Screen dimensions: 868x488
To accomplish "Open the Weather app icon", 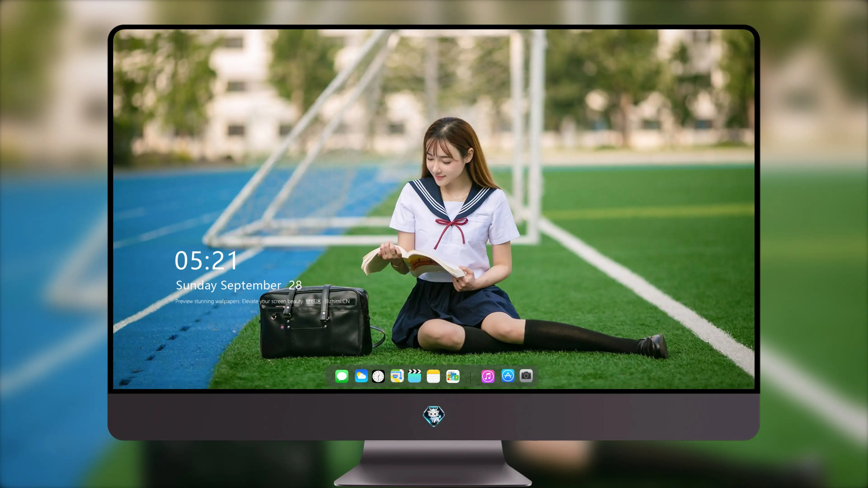I will pos(361,376).
